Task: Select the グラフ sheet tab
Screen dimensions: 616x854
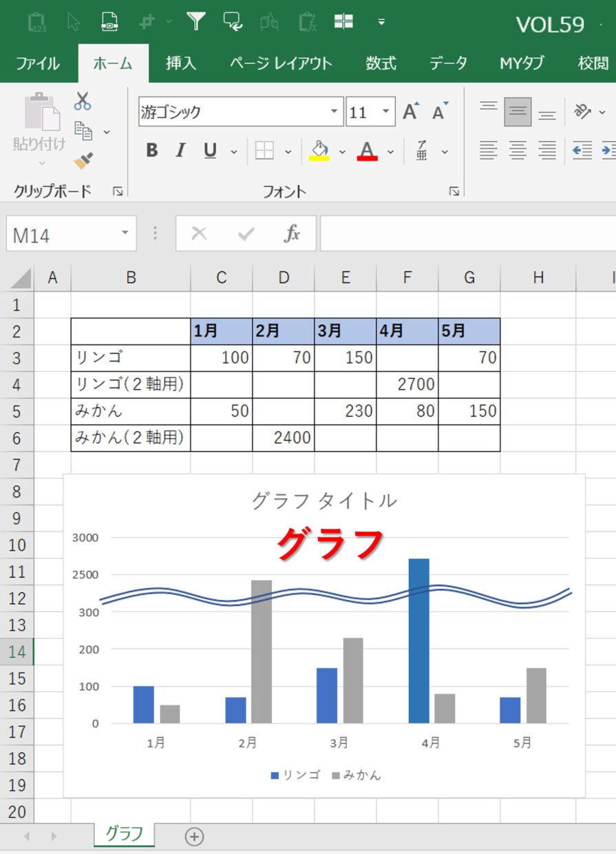Action: point(124,834)
